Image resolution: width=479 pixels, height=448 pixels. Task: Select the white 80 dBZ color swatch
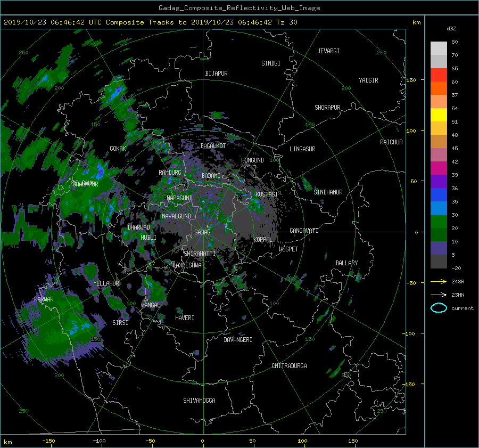(439, 48)
